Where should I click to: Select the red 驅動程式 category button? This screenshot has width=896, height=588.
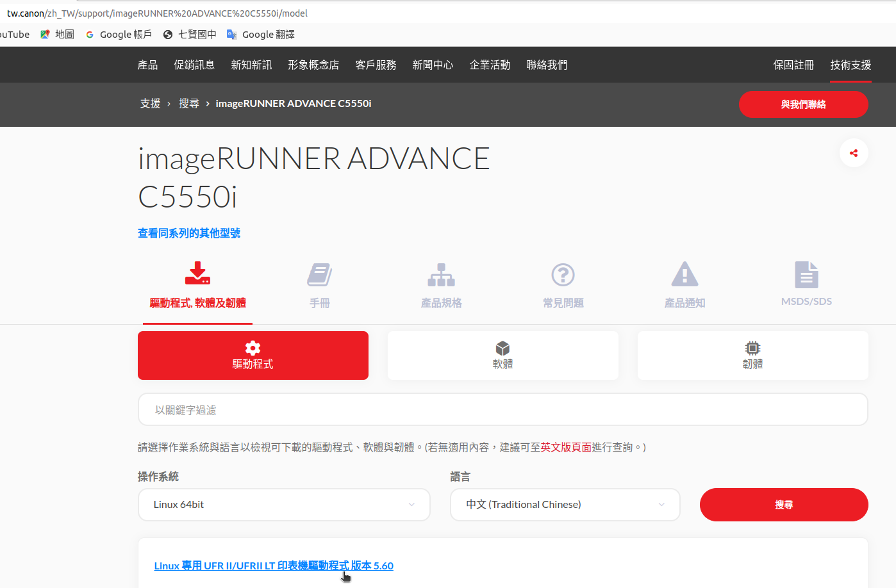tap(253, 355)
